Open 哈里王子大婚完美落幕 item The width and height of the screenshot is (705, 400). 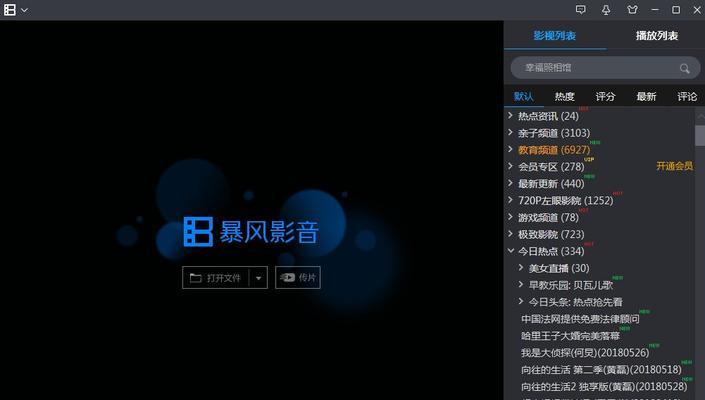point(570,336)
